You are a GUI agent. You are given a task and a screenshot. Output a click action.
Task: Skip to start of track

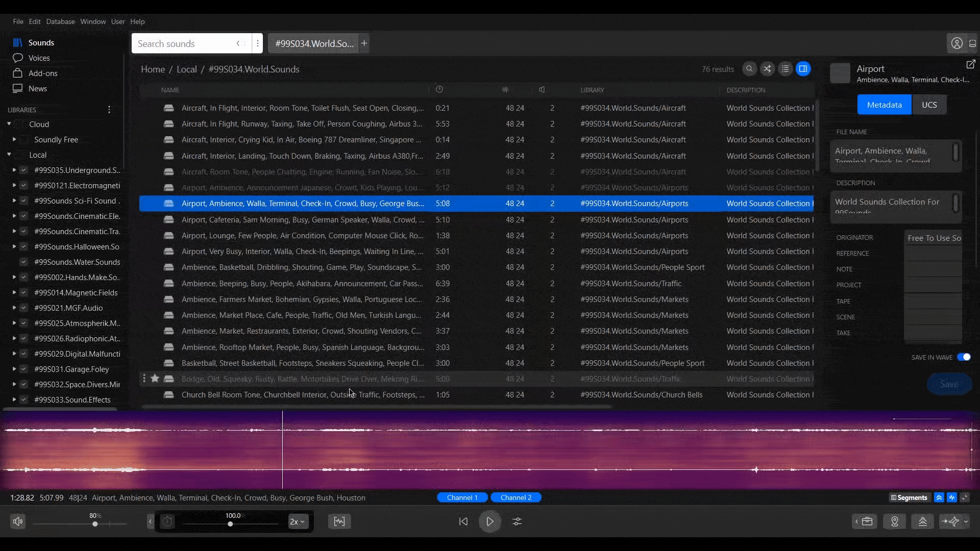tap(463, 521)
